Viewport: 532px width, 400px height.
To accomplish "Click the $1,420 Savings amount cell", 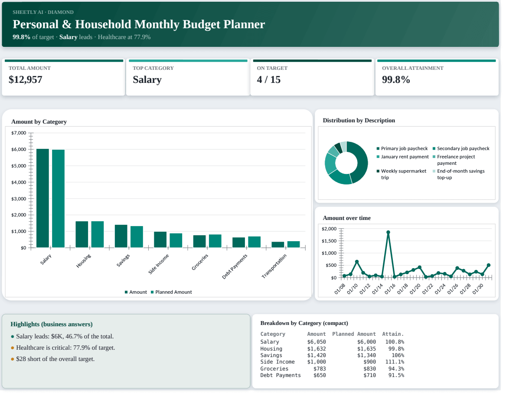I will pos(317,355).
